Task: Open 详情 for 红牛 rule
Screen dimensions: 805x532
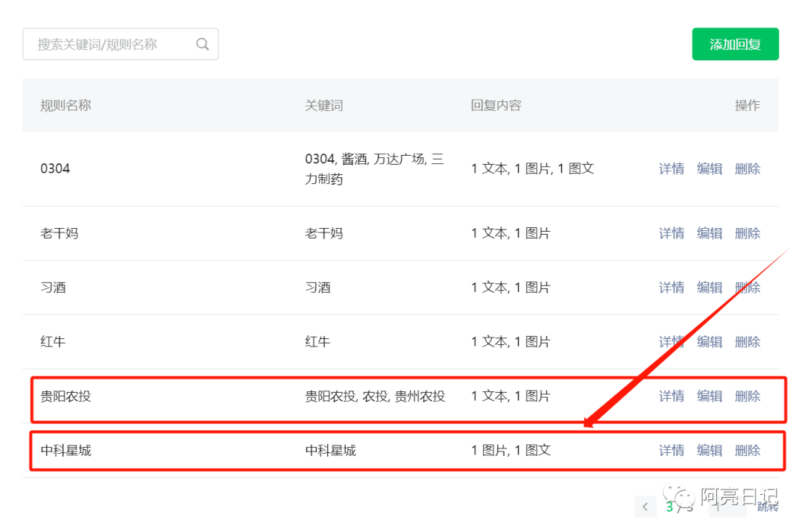Action: (x=672, y=342)
